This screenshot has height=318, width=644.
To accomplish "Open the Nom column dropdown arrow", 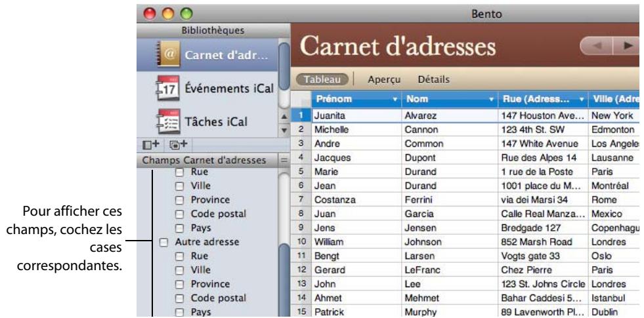I will pyautogui.click(x=491, y=99).
